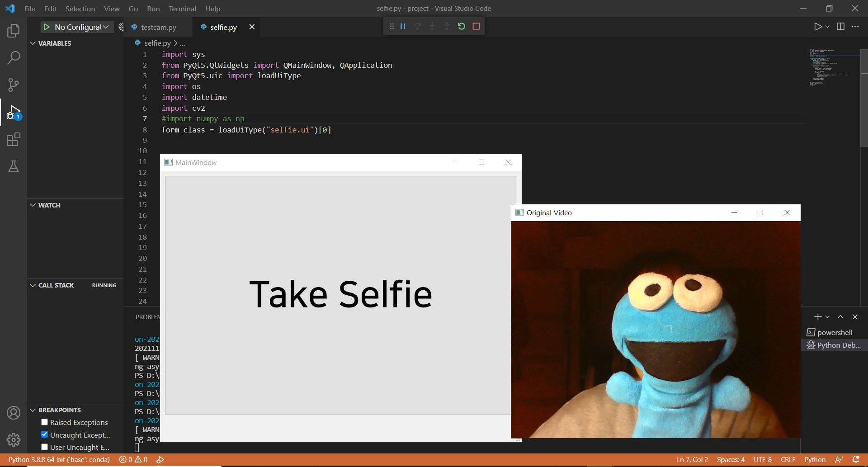Open new terminal profile dropdown arrow
Viewport: 868px width, 467px height.
point(827,317)
